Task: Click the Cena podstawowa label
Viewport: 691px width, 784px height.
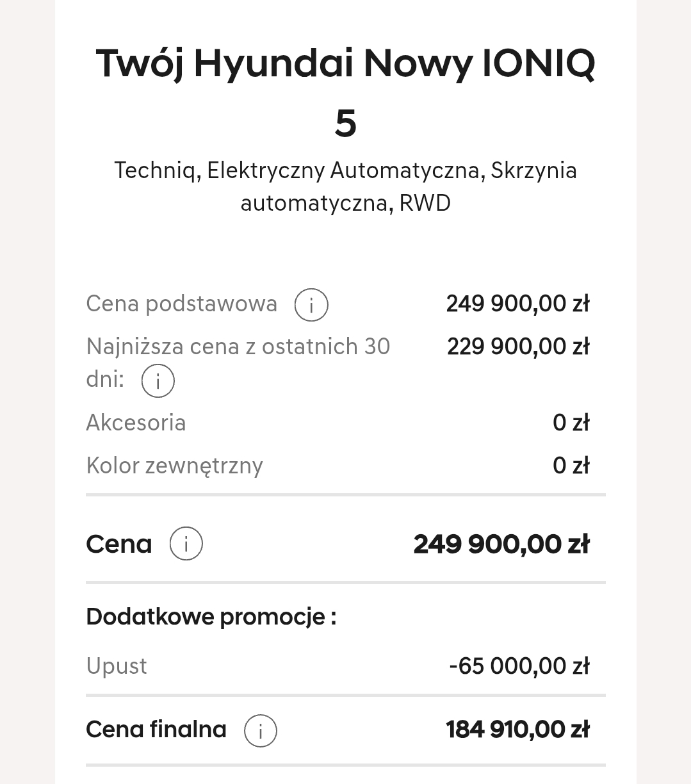Action: click(182, 304)
